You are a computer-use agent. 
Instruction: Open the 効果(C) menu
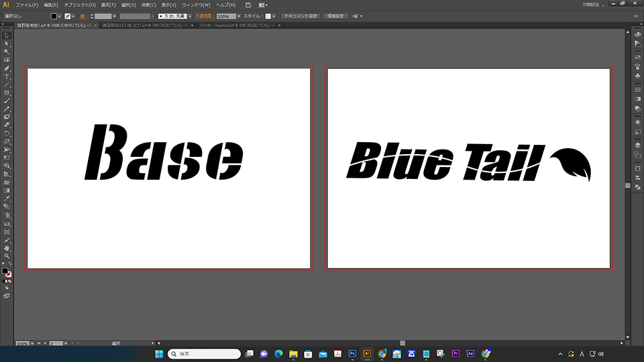click(148, 5)
